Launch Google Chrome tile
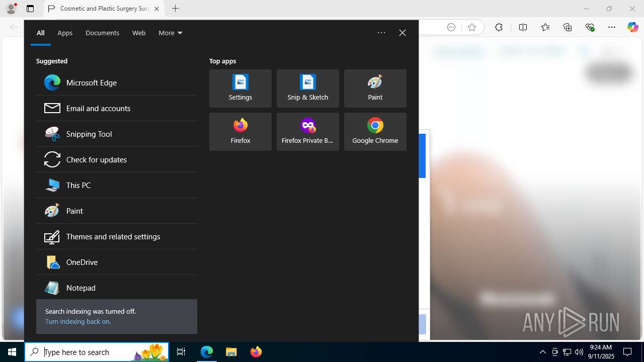Image resolution: width=644 pixels, height=362 pixels. click(375, 132)
